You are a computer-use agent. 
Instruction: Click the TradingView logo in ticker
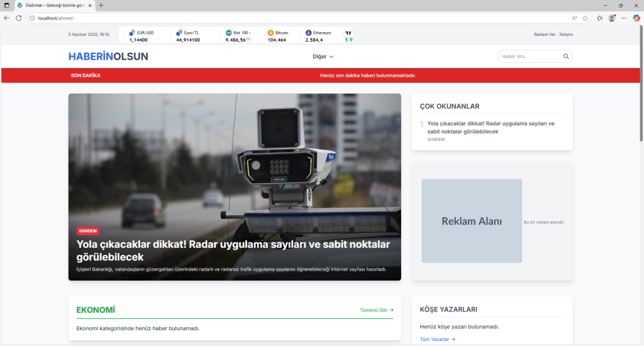point(348,33)
